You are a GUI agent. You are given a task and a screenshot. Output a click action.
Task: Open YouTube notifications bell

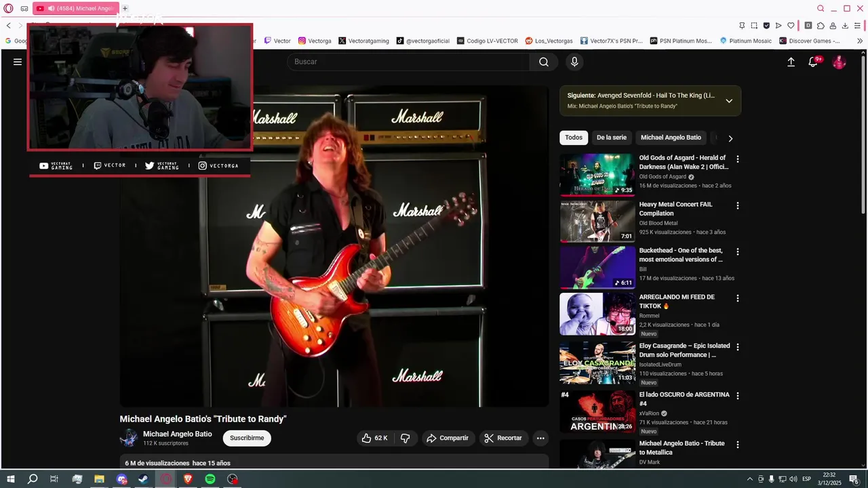[814, 62]
